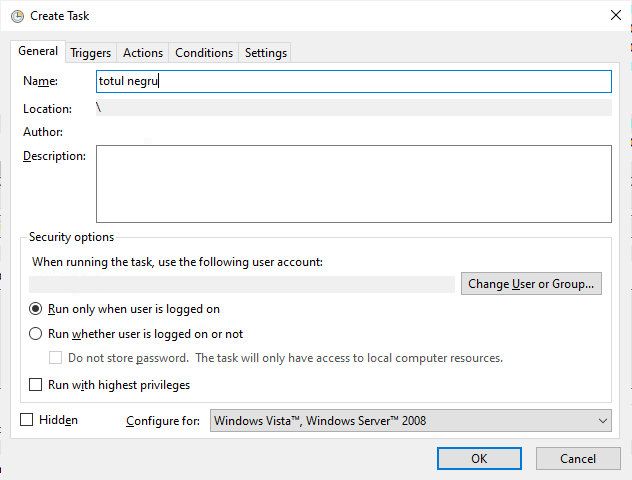
Task: Click inside the Description text box
Action: (x=353, y=184)
